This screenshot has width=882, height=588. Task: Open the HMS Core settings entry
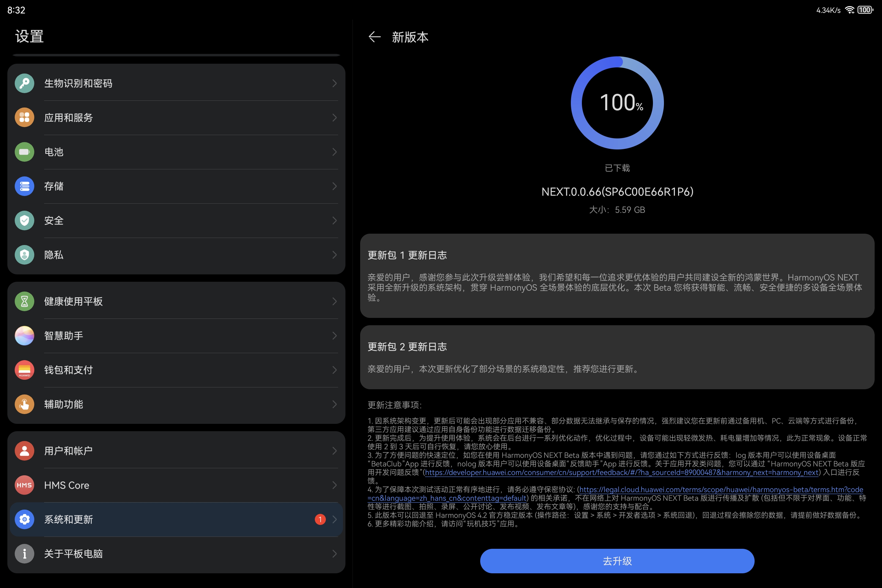176,485
